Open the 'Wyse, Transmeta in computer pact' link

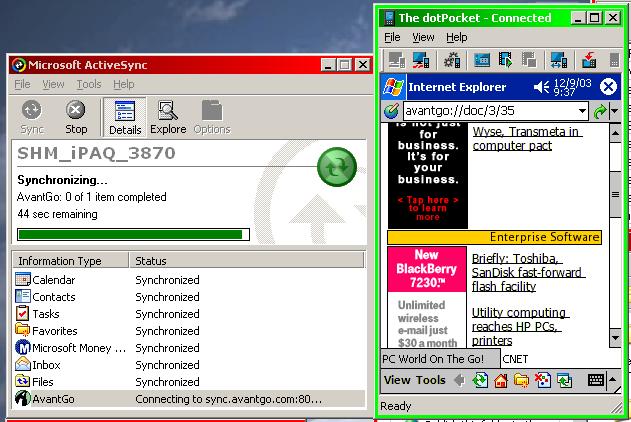pyautogui.click(x=526, y=138)
